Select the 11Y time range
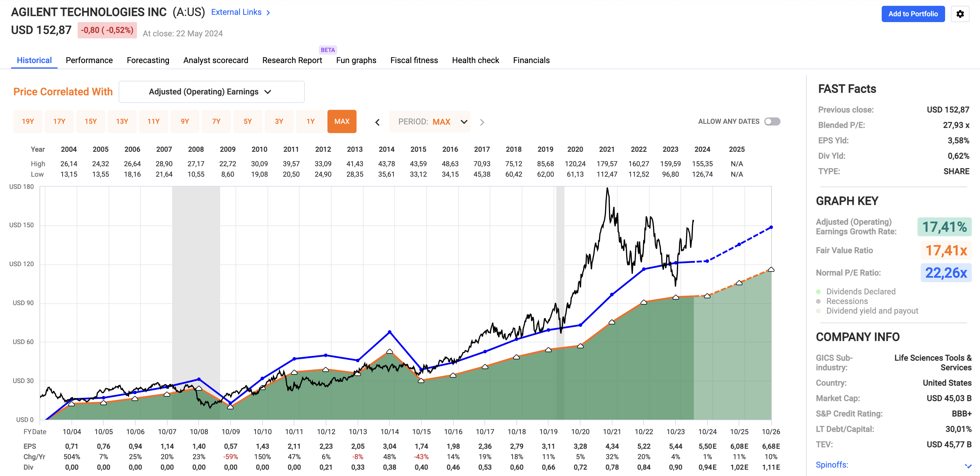This screenshot has width=980, height=476. coord(153,121)
